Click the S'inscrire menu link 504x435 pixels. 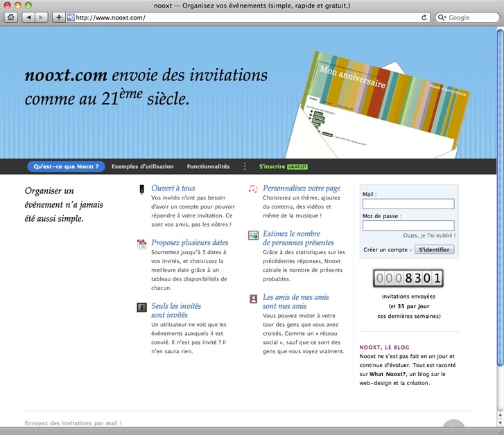click(x=272, y=166)
